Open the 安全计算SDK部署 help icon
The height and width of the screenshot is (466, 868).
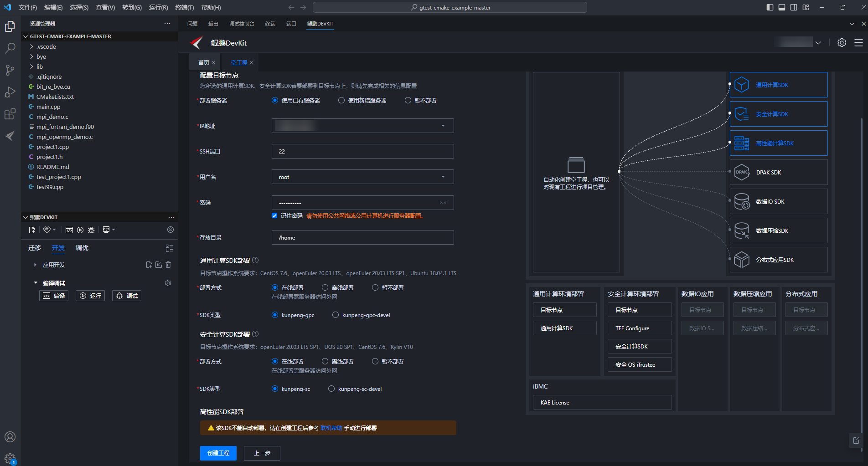[x=255, y=334]
